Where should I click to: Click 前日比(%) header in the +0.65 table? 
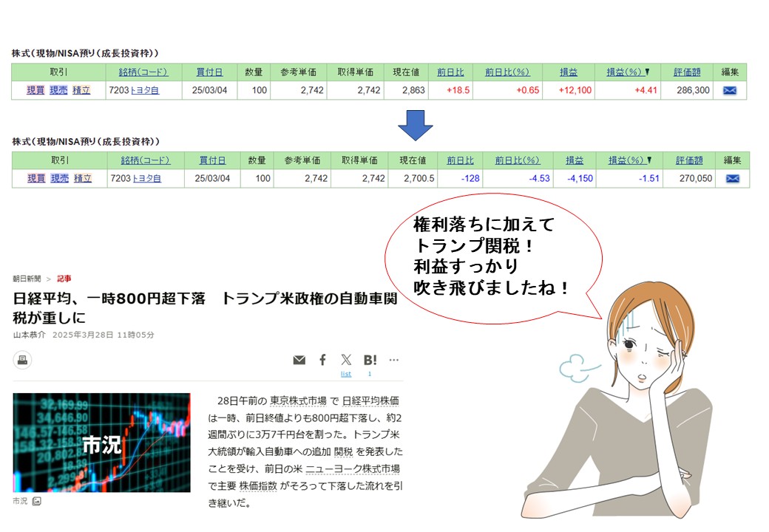(x=507, y=72)
